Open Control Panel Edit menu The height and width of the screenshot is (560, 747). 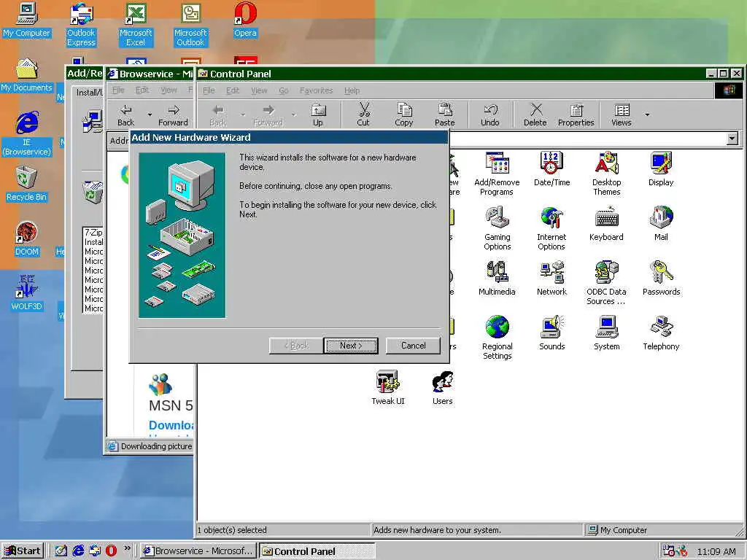233,90
